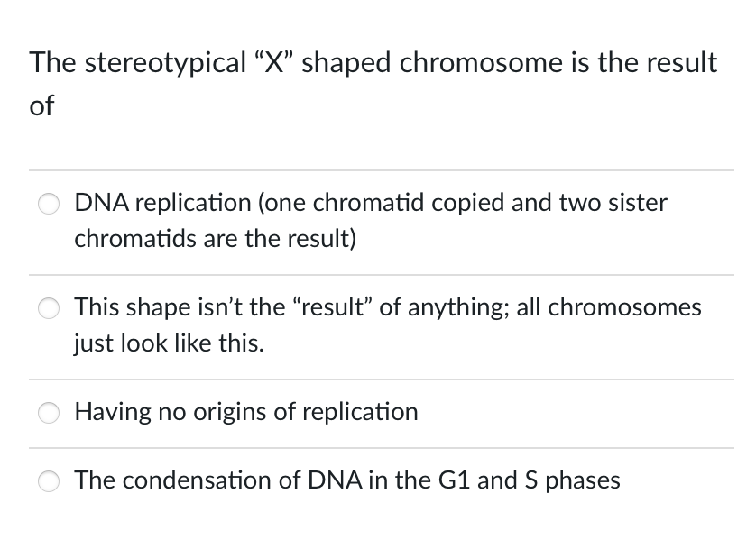Mark the third answer's radio circle

click(49, 413)
